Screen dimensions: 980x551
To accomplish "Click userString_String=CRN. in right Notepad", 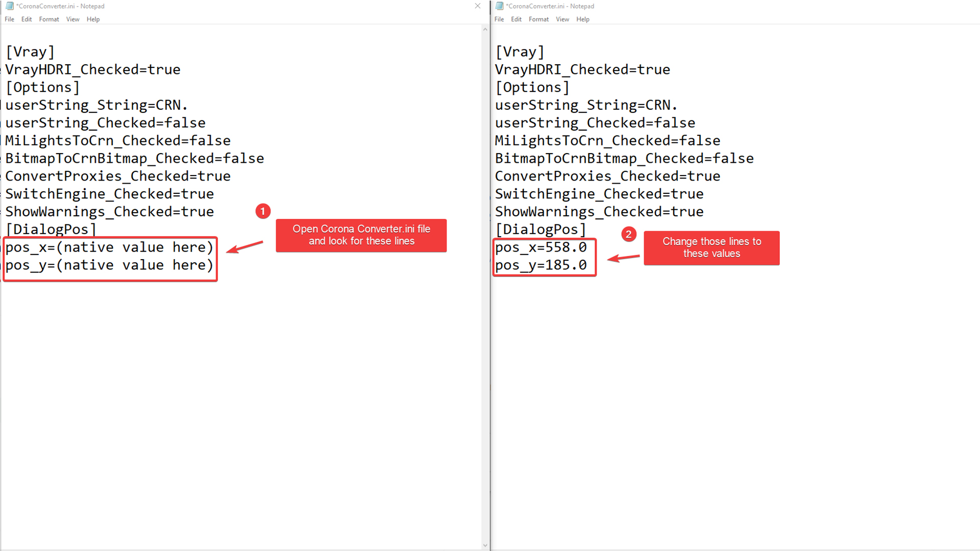I will tap(586, 106).
